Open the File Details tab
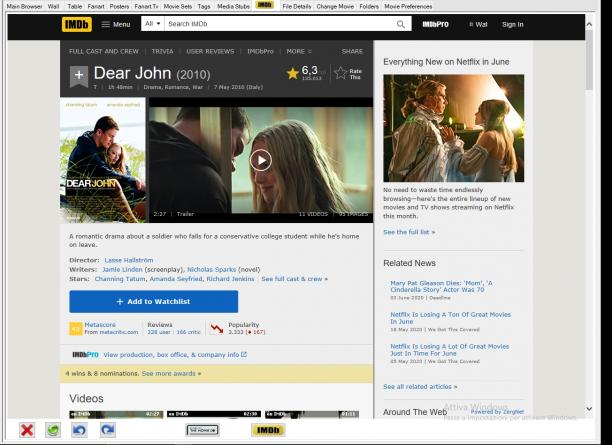This screenshot has width=612, height=445. pos(297,6)
